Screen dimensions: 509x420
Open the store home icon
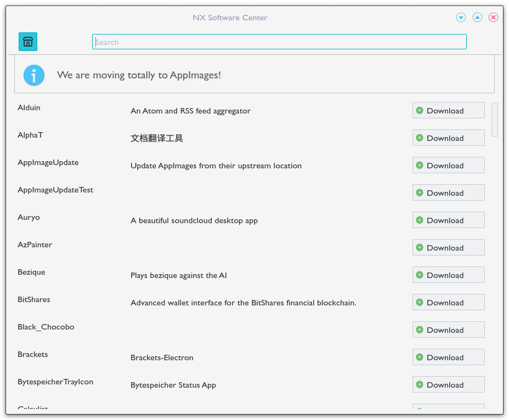(28, 42)
